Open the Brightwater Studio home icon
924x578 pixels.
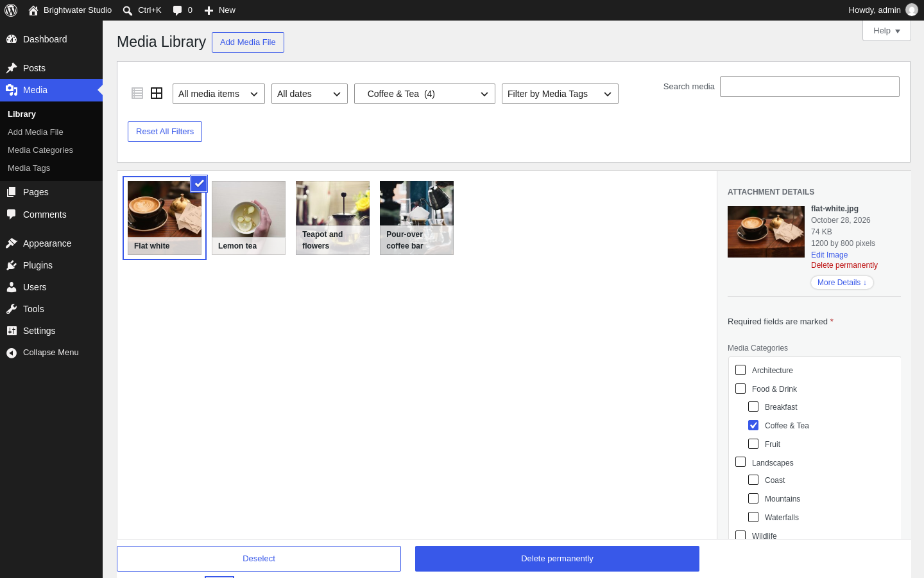[33, 10]
